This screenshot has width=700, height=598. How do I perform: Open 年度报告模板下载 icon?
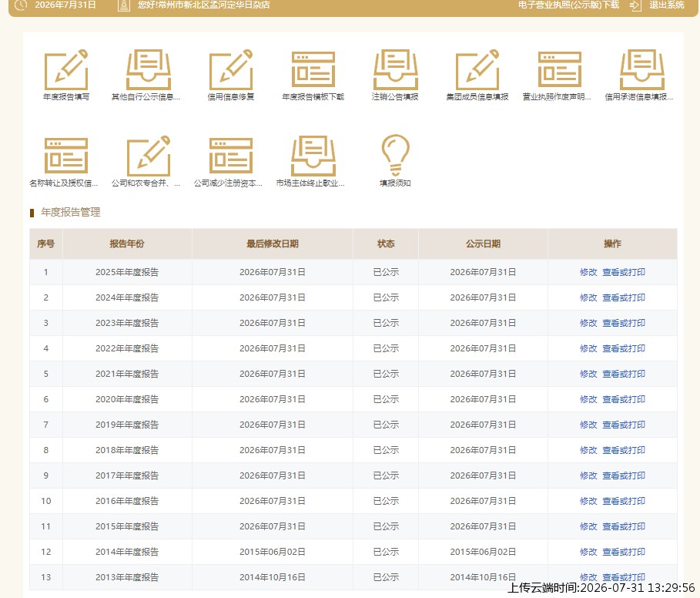click(313, 70)
